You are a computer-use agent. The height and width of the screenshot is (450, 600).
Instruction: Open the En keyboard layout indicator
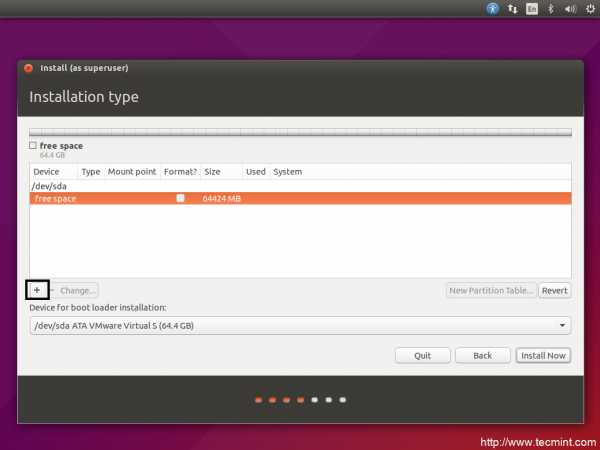coord(532,8)
